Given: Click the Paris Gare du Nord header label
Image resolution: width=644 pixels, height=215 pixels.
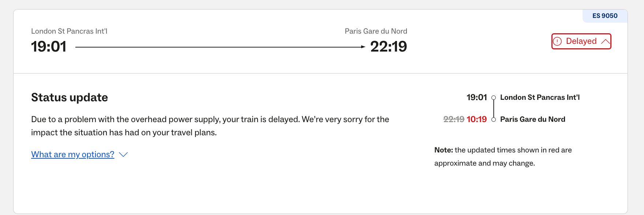Looking at the screenshot, I should pyautogui.click(x=376, y=31).
